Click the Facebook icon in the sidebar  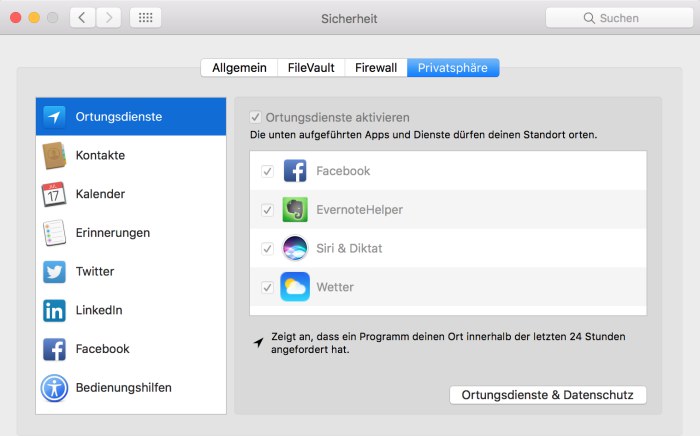click(54, 349)
